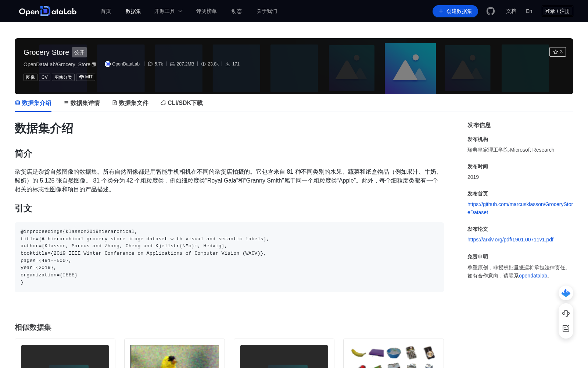Screen dimensions: 588x368
Task: Click the 引文 heading
Action: (x=24, y=209)
